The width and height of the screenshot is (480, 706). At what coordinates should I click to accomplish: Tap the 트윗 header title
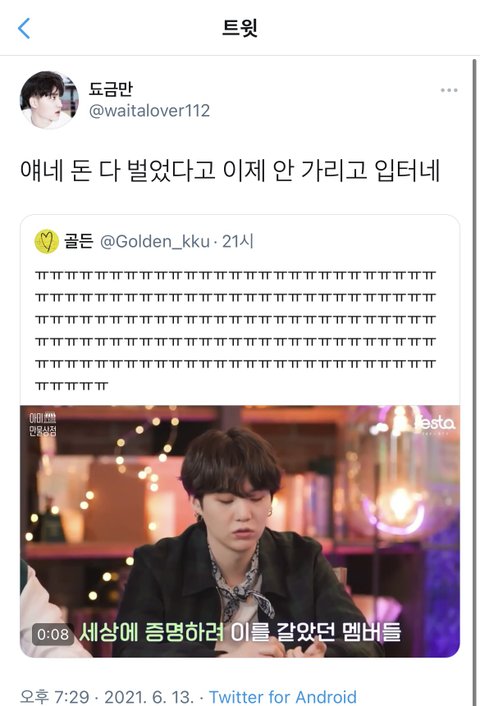click(x=240, y=27)
